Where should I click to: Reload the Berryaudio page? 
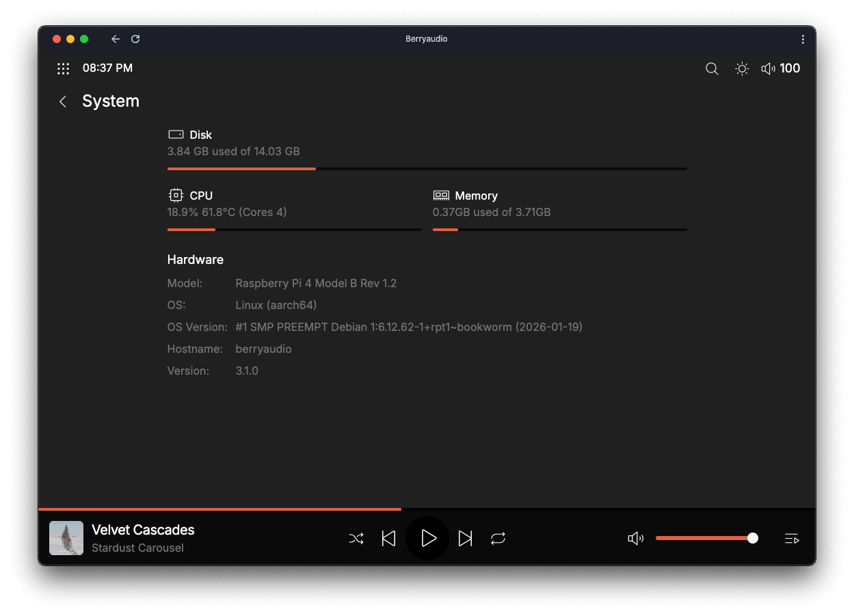135,39
